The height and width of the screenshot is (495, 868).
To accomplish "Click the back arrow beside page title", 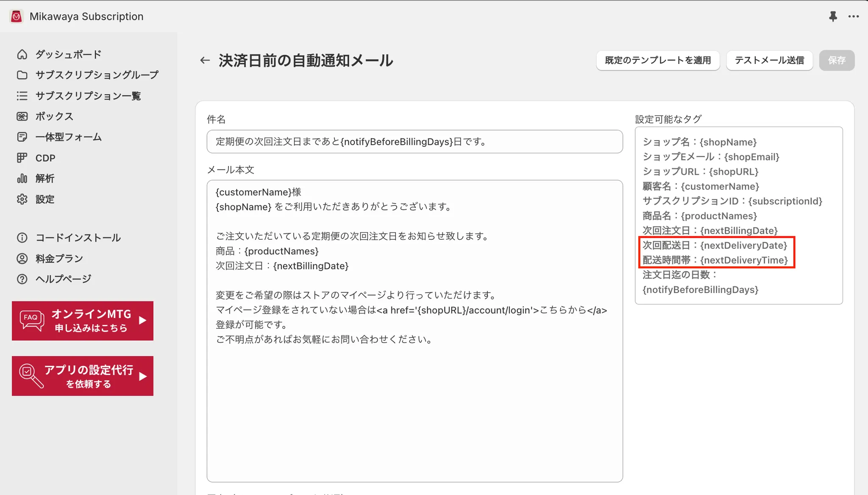I will (x=205, y=61).
